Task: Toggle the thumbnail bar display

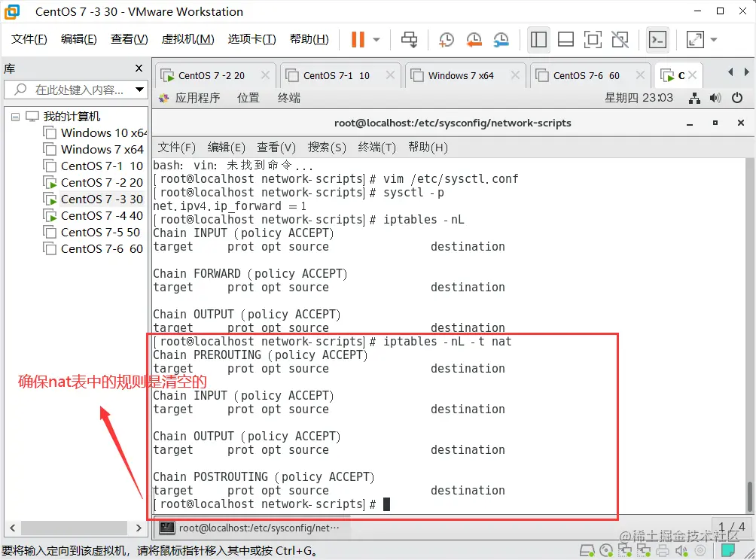Action: 565,39
